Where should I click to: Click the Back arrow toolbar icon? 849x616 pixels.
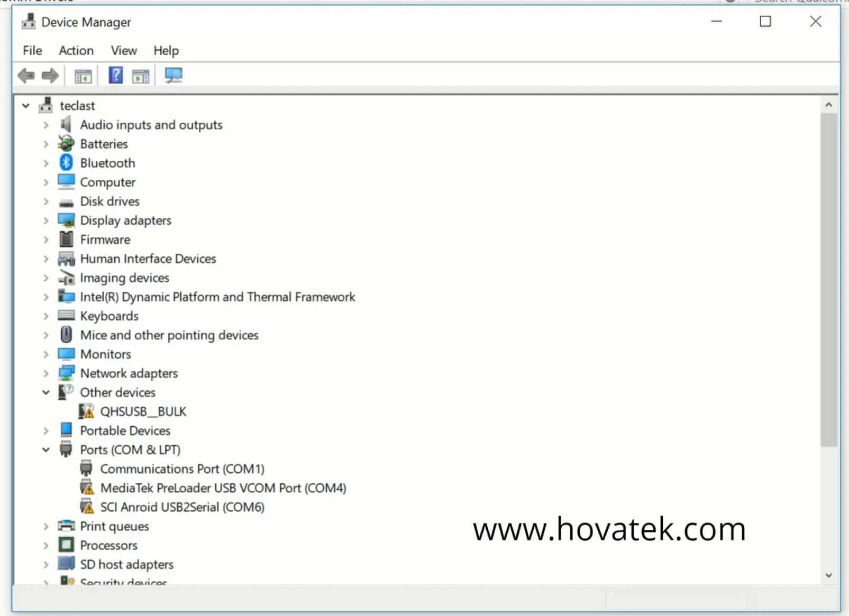tap(26, 76)
